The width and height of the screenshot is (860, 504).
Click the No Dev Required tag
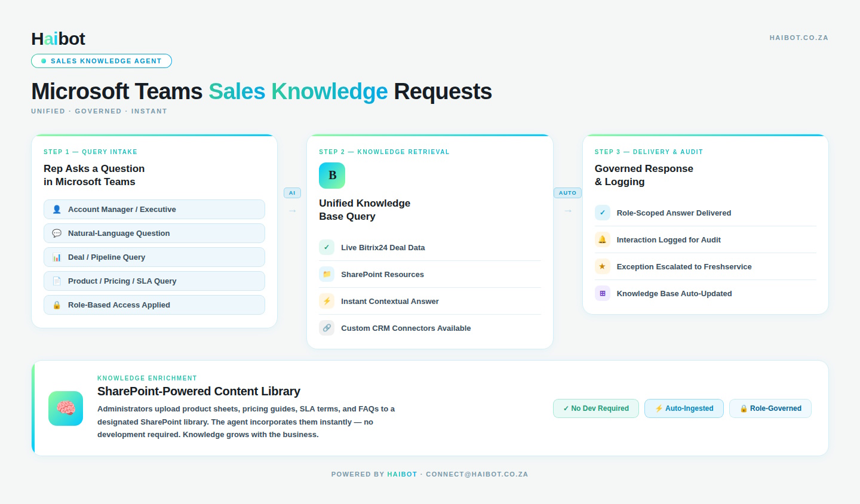click(x=596, y=408)
